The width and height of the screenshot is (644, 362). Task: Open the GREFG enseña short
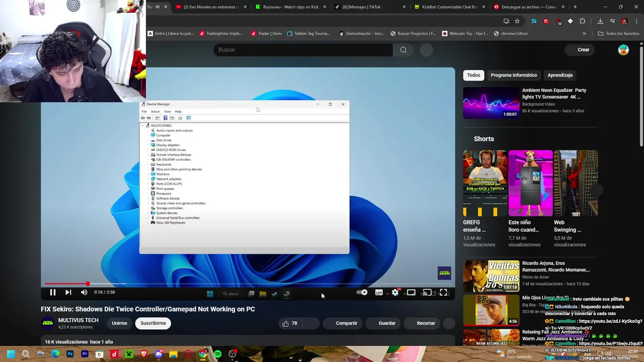(x=485, y=183)
